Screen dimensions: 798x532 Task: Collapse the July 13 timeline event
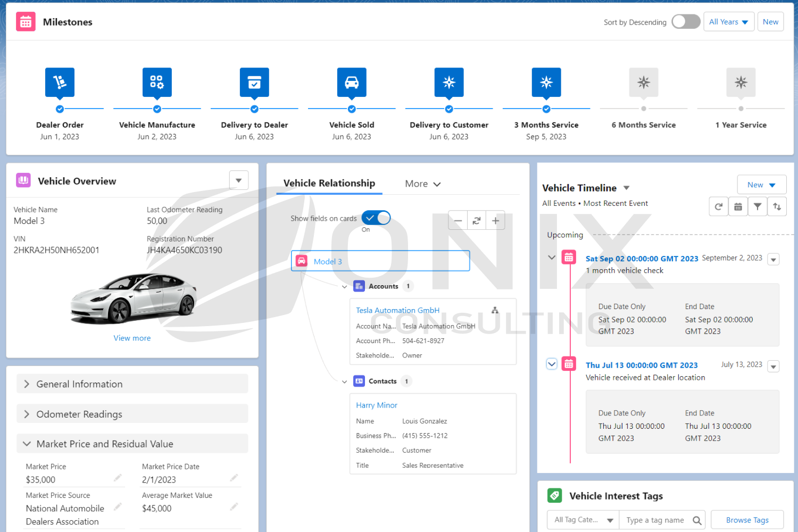pyautogui.click(x=552, y=364)
